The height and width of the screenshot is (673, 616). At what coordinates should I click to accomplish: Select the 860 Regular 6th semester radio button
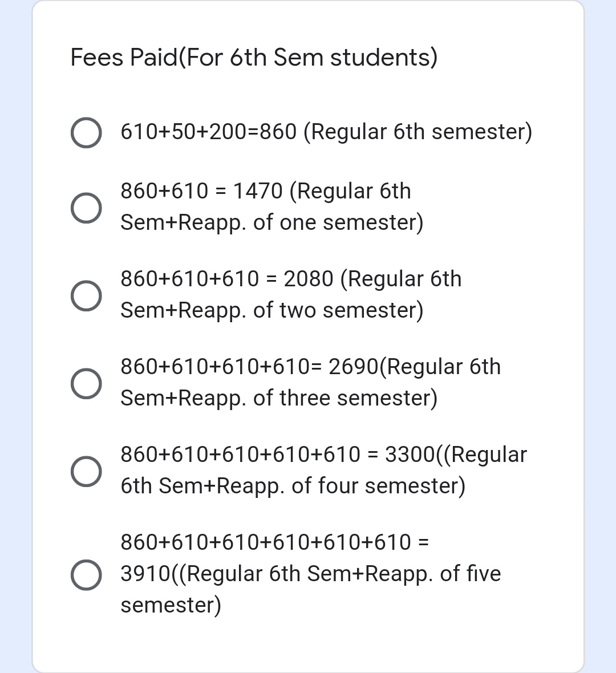86,133
